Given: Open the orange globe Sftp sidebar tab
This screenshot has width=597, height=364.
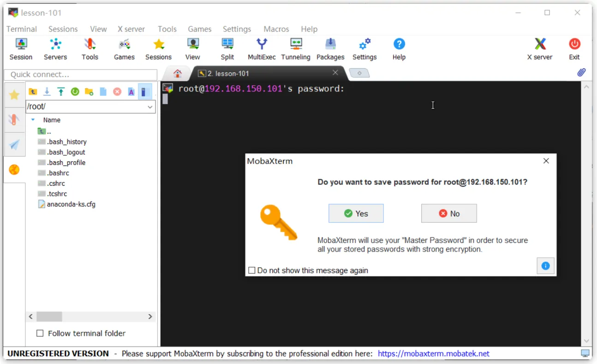Looking at the screenshot, I should tap(14, 170).
